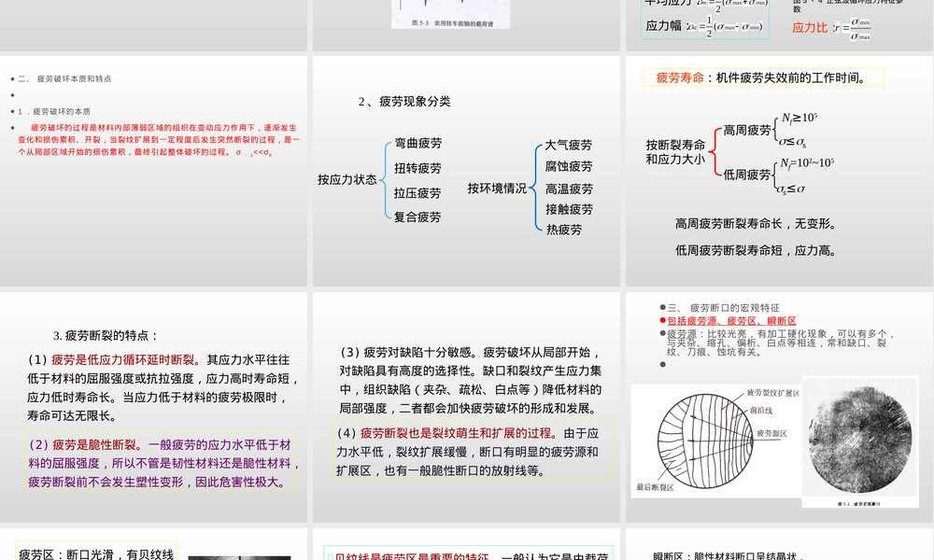
Task: Click the caption 图5-3 农用挂车前轴的载荷谱
Action: click(452, 23)
